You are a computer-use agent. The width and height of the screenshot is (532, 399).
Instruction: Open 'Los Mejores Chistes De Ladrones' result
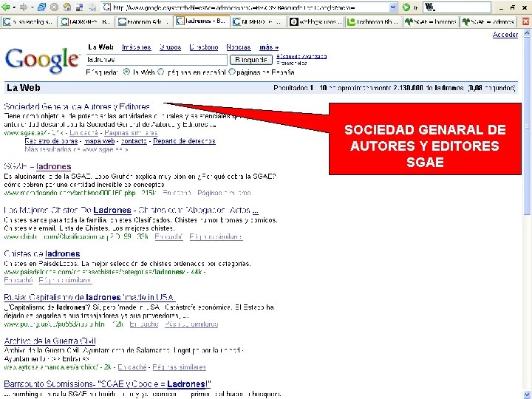tap(131, 211)
